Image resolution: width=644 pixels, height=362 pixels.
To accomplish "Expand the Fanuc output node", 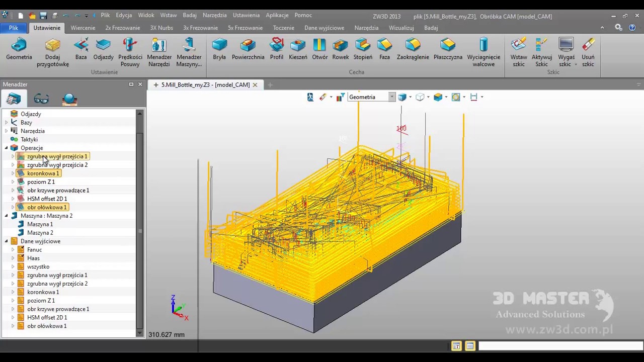I will pos(13,250).
